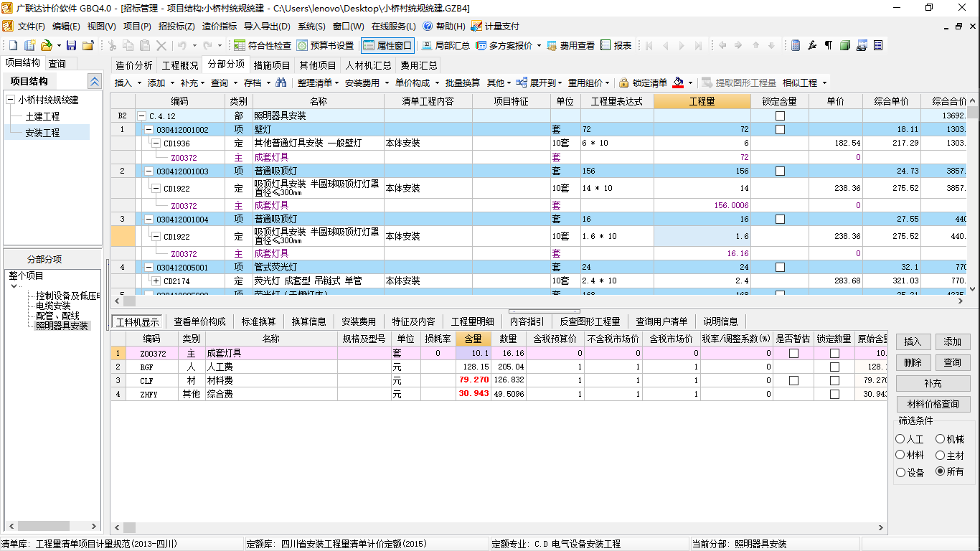This screenshot has width=980, height=551.
Task: Toggle 锁定含量 checkbox for 管式荧光灯 row
Action: 780,267
